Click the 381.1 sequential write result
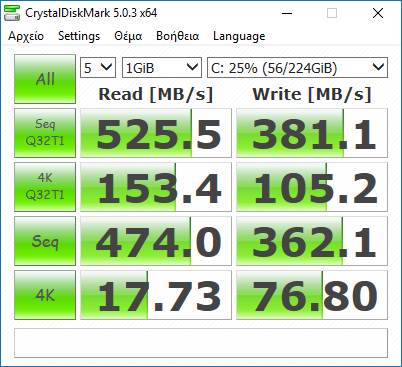The width and height of the screenshot is (402, 367). pyautogui.click(x=312, y=133)
